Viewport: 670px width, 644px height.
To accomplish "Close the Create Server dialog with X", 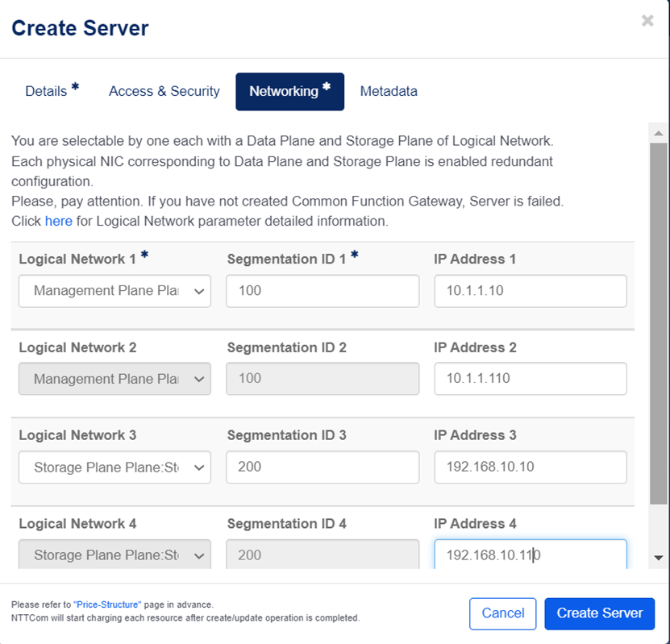I will click(x=647, y=21).
